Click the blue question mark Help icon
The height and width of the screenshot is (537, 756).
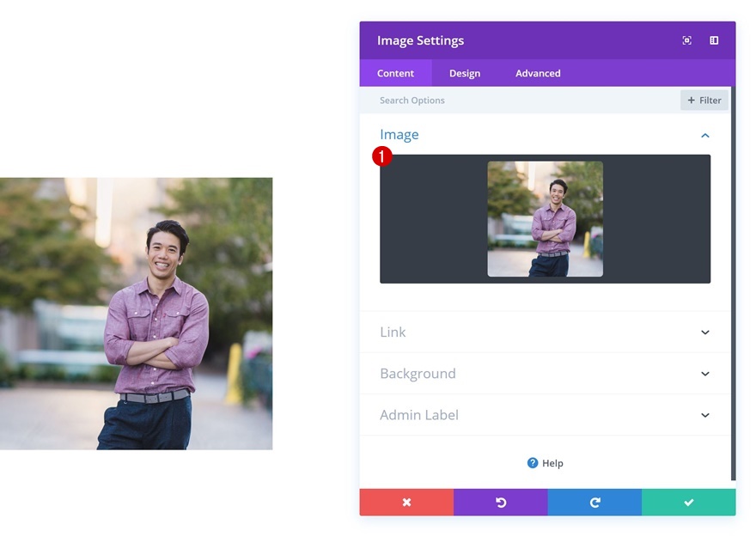(532, 463)
